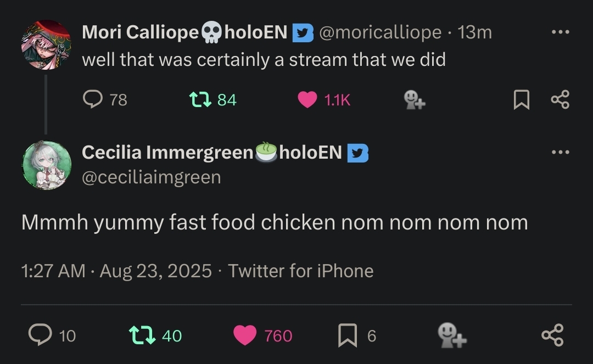Open more options for Mori Calliope's tweet

pyautogui.click(x=560, y=32)
